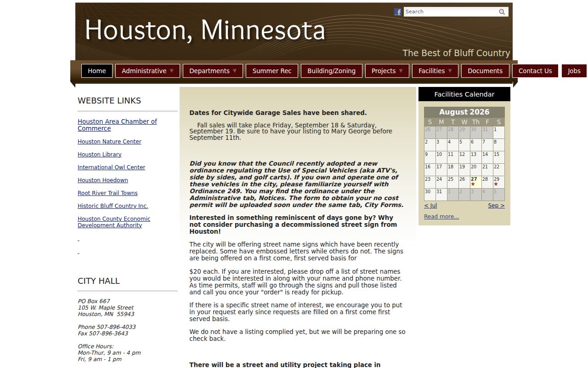Click the WEBSITE LINKS heading
This screenshot has width=588, height=368.
click(109, 101)
